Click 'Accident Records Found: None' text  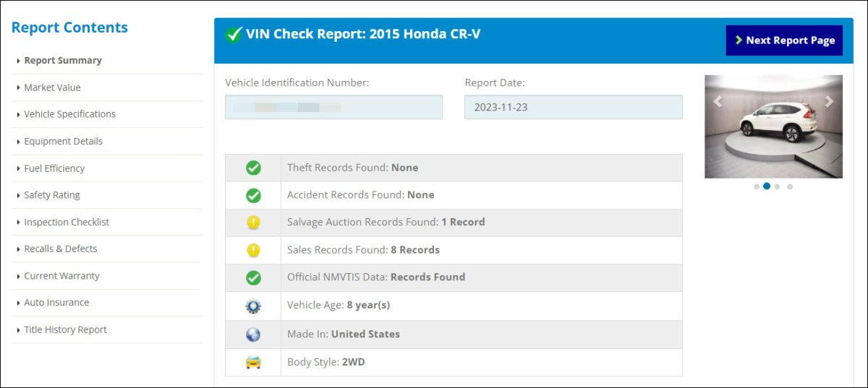click(x=360, y=195)
